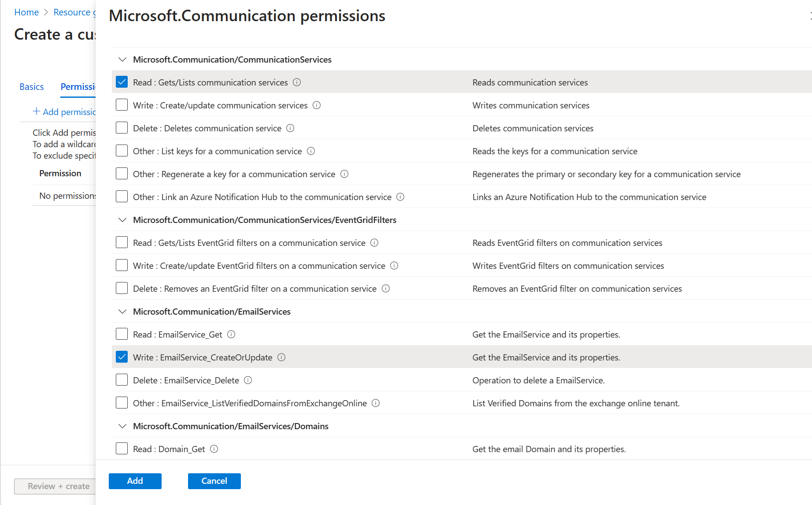The image size is (812, 505).
Task: Click 'Writes EventGrid filters on communication services'
Action: 568,266
